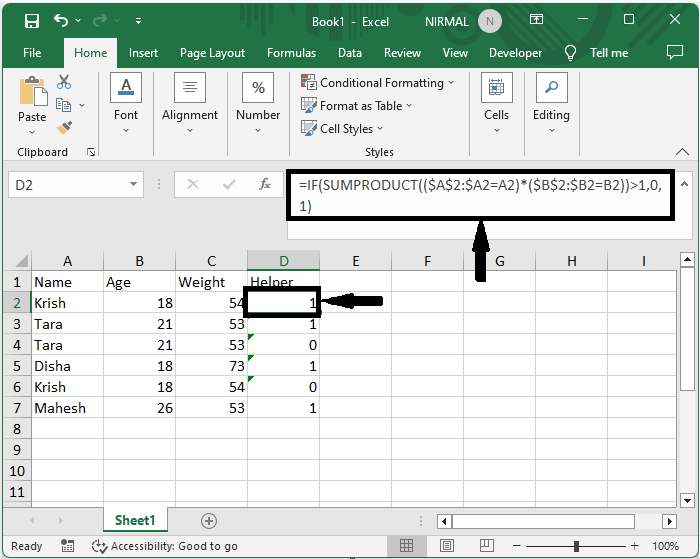This screenshot has width=700, height=559.
Task: Open the Name Box dropdown arrow
Action: tap(135, 185)
